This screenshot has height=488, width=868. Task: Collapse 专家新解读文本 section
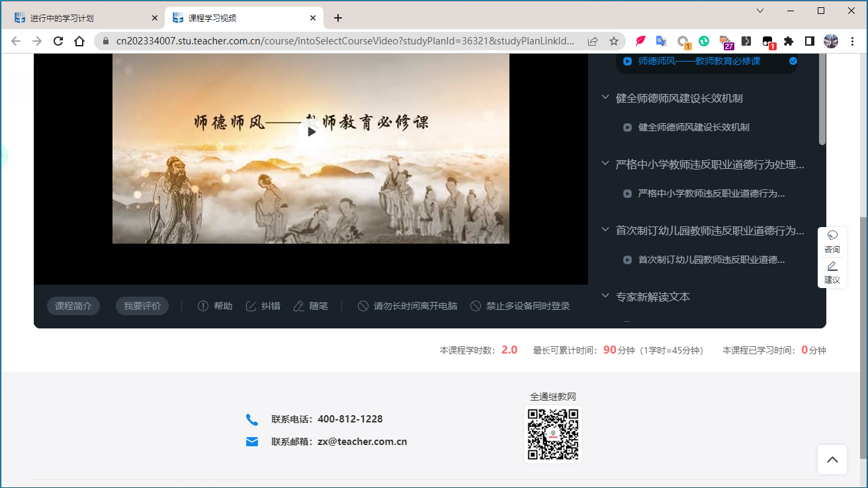pos(605,296)
